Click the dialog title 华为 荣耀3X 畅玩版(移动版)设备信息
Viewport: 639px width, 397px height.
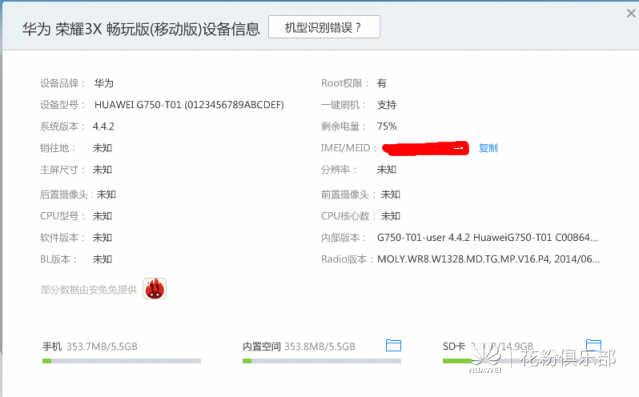[141, 29]
